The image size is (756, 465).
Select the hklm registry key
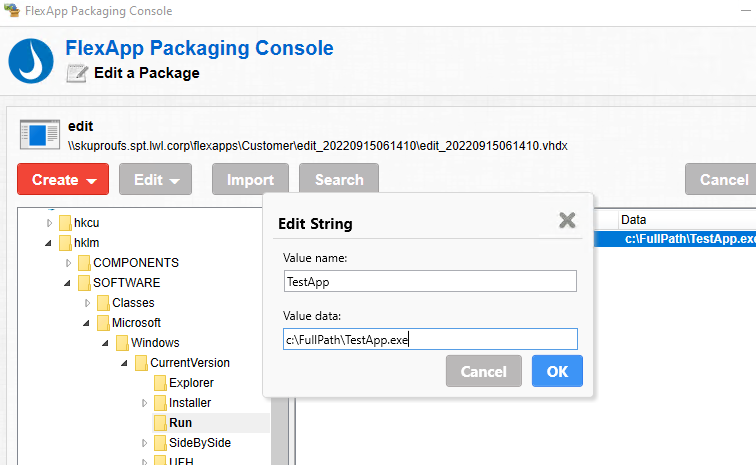point(86,243)
